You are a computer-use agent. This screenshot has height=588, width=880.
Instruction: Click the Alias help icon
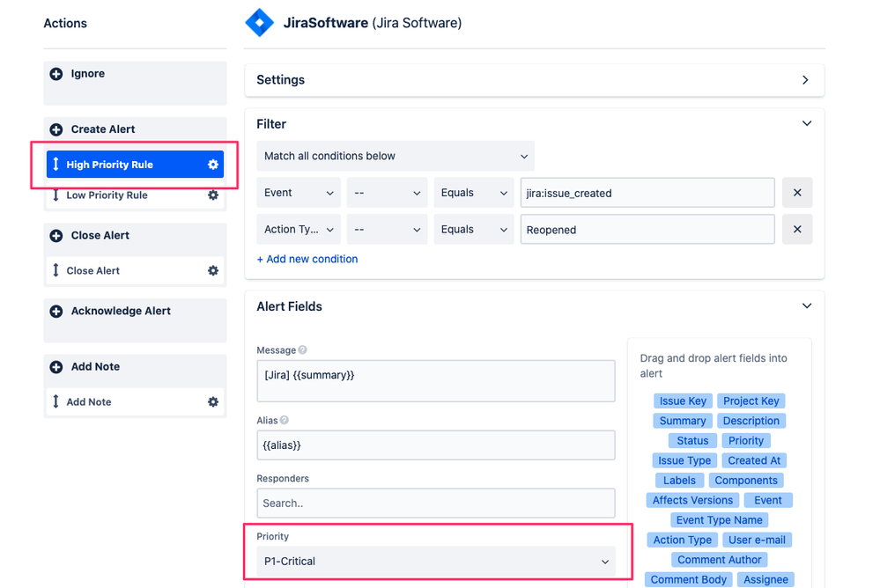coord(285,420)
